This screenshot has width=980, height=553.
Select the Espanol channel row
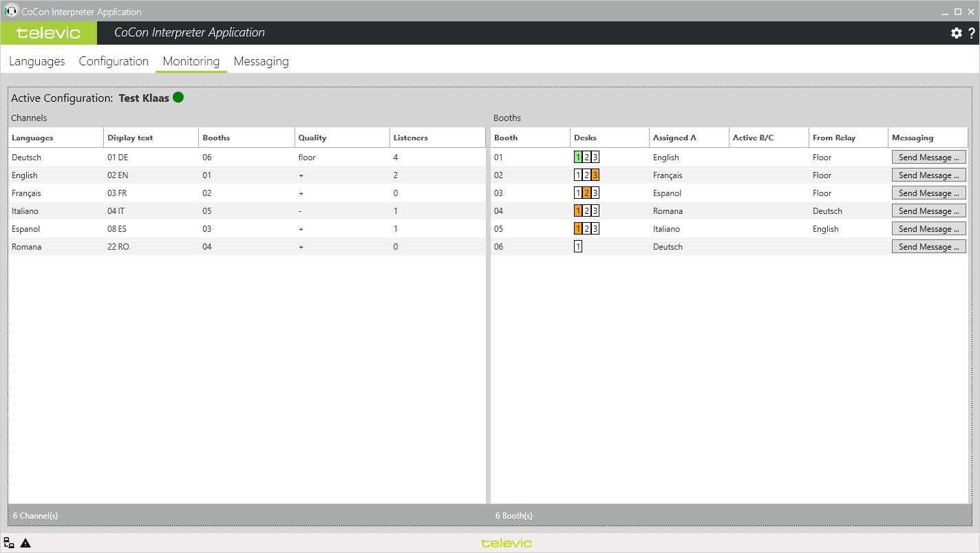247,229
